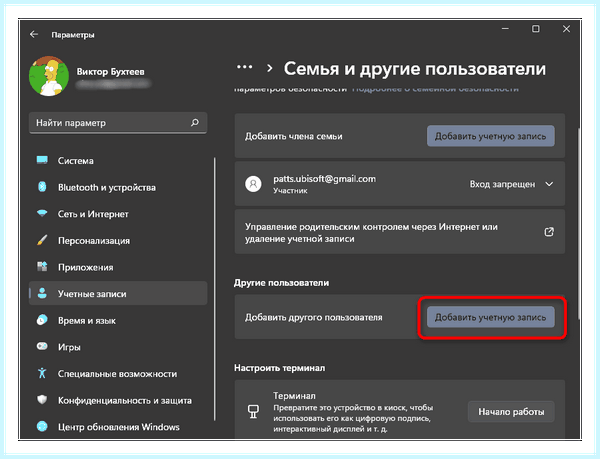Click the search magnifier icon
600x459 pixels.
pos(195,122)
